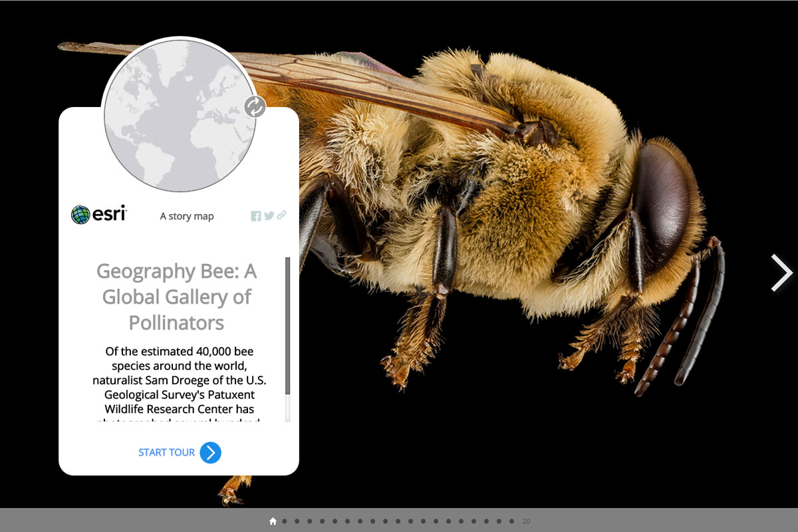Copy the story link via chain icon
The width and height of the screenshot is (798, 532).
(x=281, y=215)
